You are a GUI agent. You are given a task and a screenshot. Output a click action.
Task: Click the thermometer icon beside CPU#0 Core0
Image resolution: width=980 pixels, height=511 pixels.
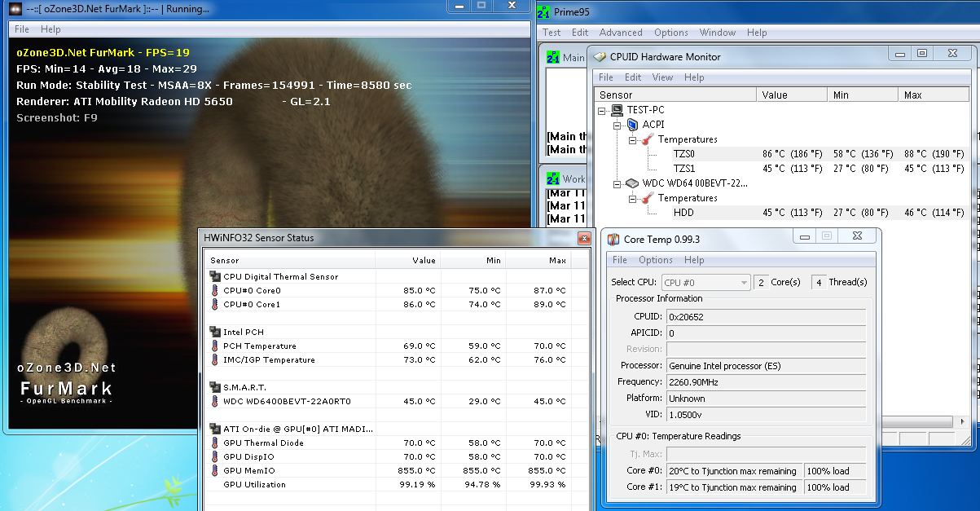pyautogui.click(x=215, y=290)
